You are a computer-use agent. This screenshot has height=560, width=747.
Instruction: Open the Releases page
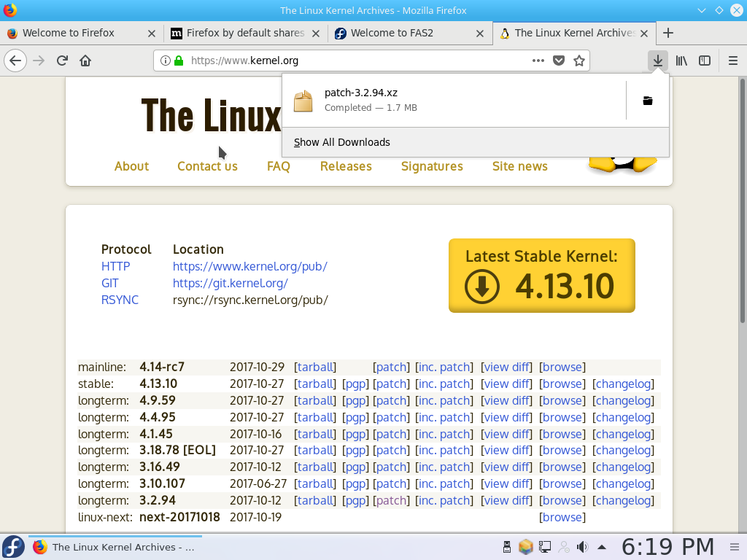pyautogui.click(x=346, y=166)
